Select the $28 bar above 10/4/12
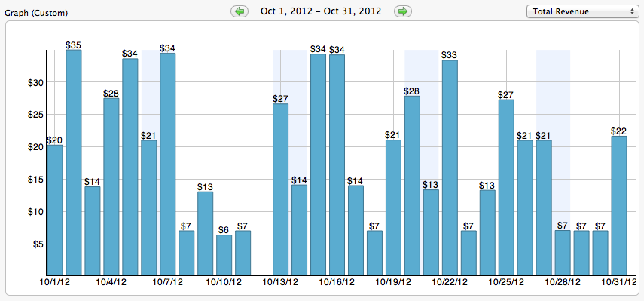The image size is (644, 301). click(x=111, y=186)
